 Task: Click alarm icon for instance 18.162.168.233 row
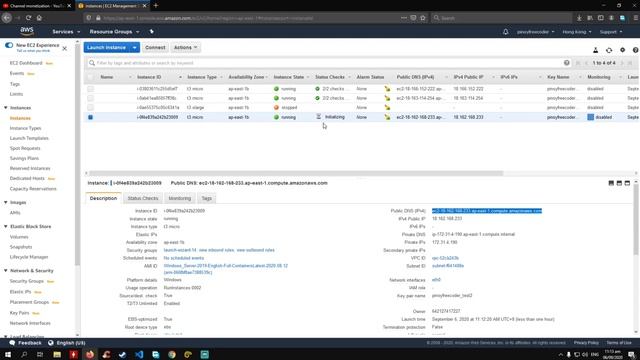(x=387, y=117)
